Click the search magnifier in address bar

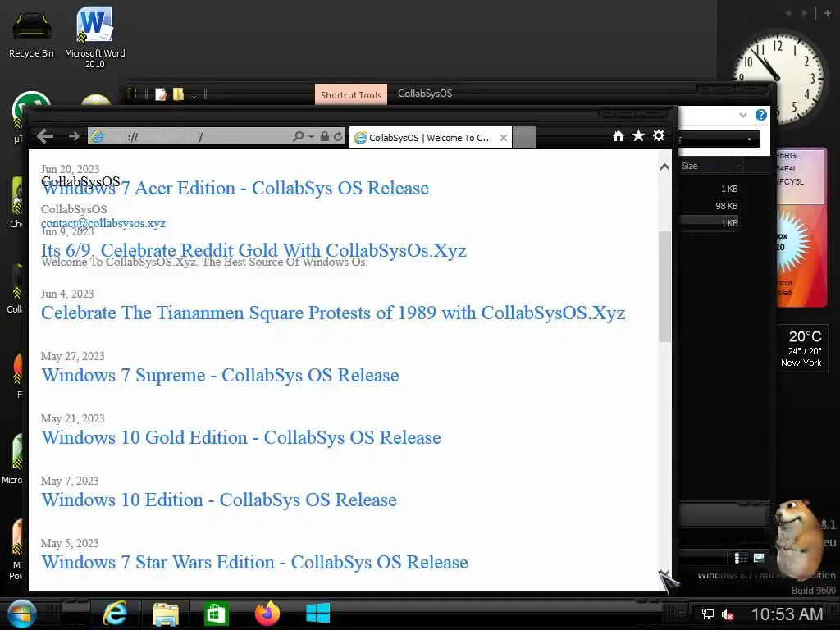(298, 137)
